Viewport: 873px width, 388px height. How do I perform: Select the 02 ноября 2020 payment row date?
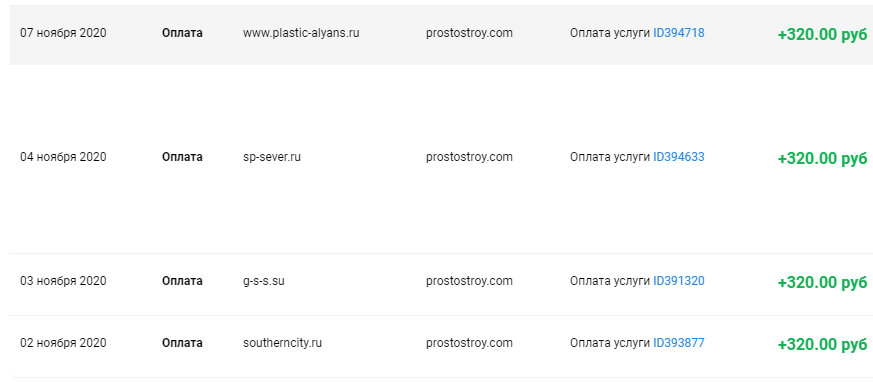63,343
